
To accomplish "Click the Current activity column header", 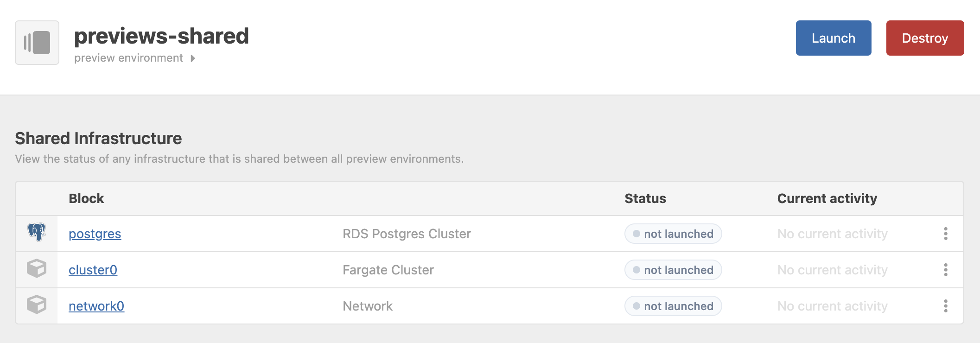I will pyautogui.click(x=827, y=198).
